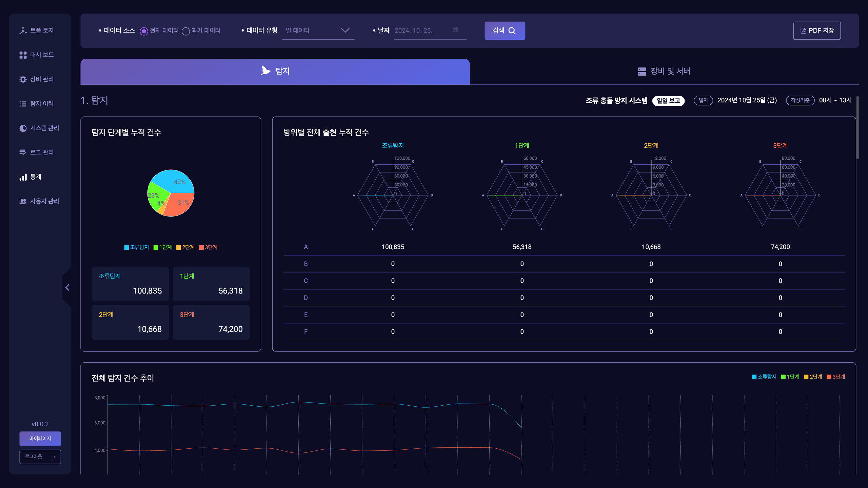Open log management (로그 관리) icon
This screenshot has height=488, width=868.
[x=23, y=152]
